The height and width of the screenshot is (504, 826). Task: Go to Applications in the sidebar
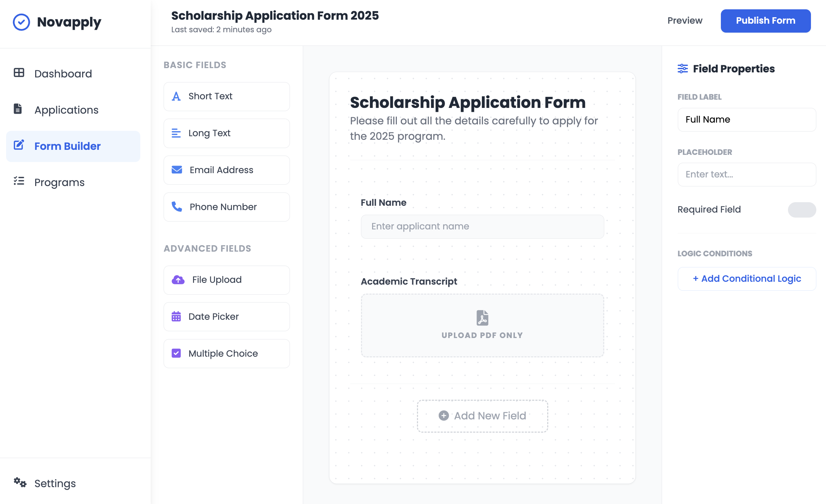(66, 110)
